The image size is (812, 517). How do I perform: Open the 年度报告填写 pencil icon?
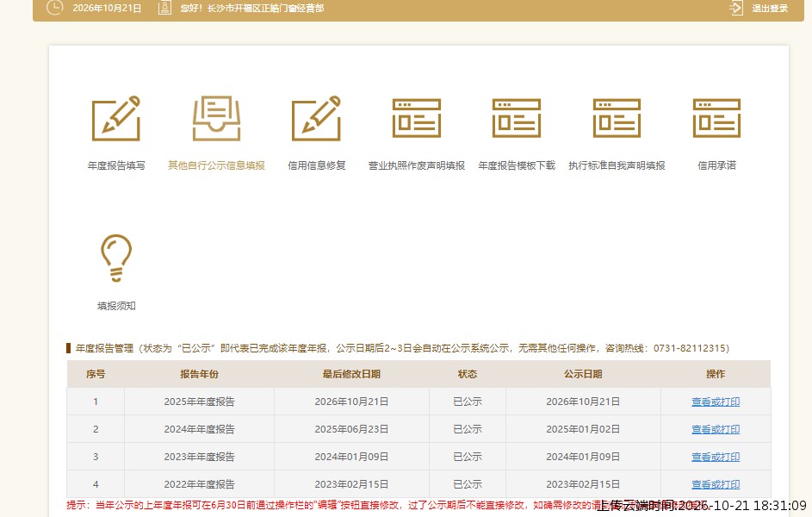pyautogui.click(x=116, y=118)
